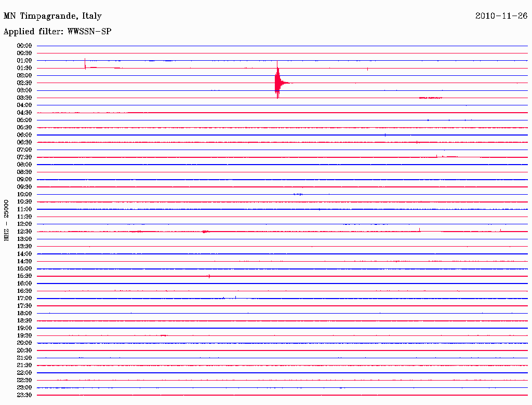Click the 16:00 time label
Viewport: 532px width, 405px height.
24,283
